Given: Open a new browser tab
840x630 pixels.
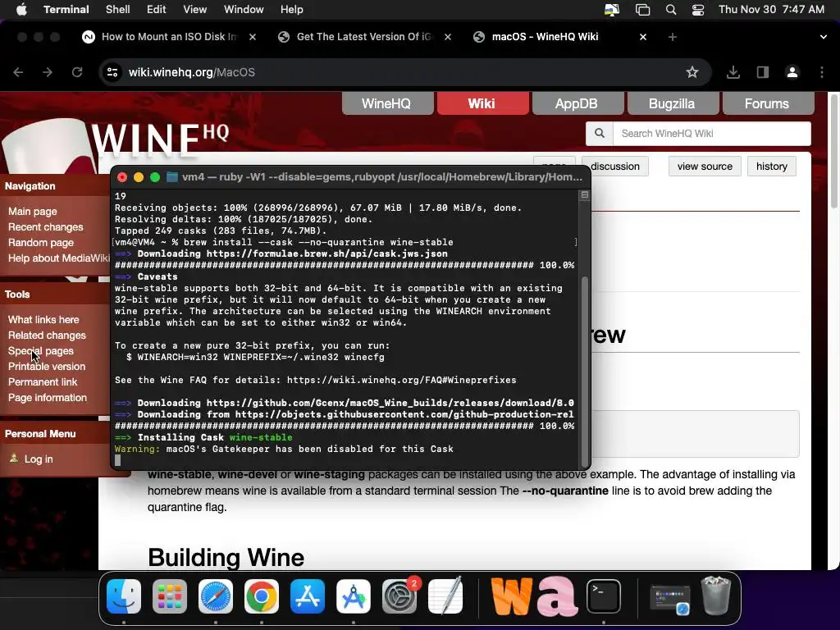Looking at the screenshot, I should click(x=673, y=37).
